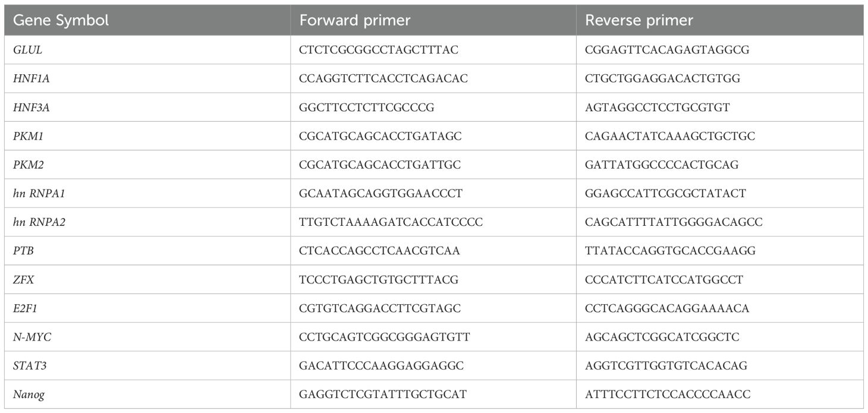Click the PTB gene symbol
This screenshot has width=868, height=413.
coord(23,251)
